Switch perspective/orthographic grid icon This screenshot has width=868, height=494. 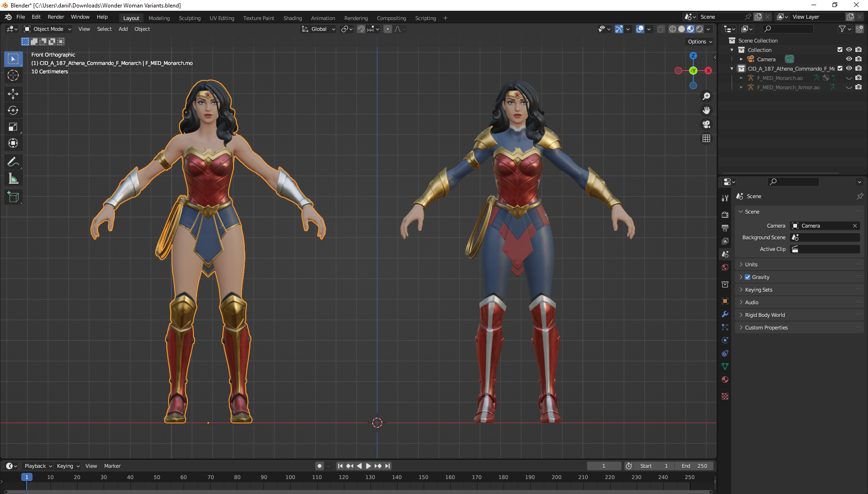[x=706, y=138]
